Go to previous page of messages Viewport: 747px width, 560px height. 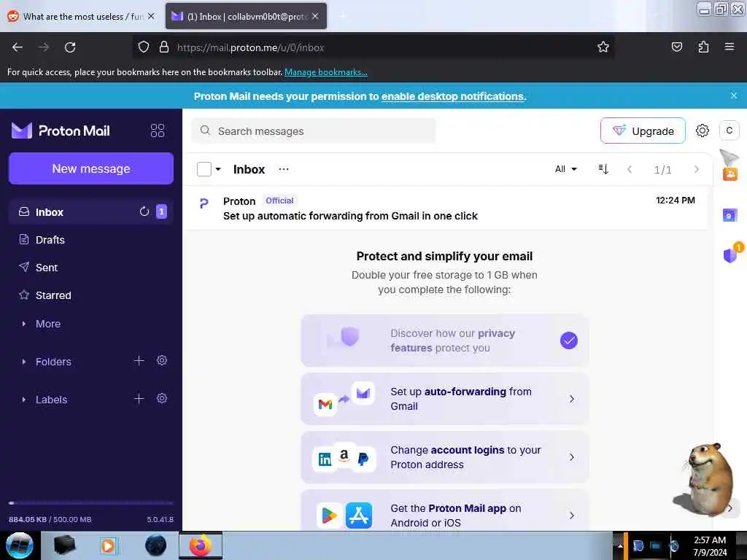coord(630,169)
